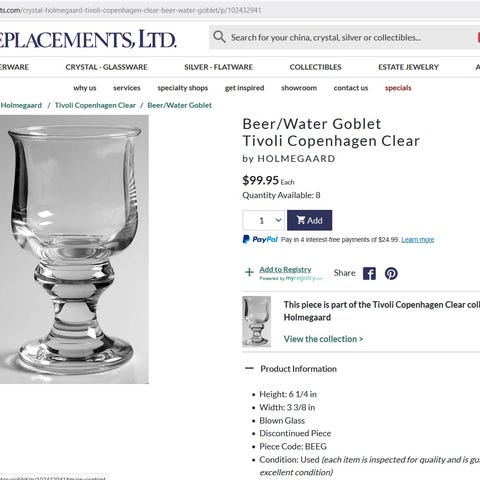The height and width of the screenshot is (480, 480).
Task: Click the search magnifier icon
Action: (x=219, y=37)
